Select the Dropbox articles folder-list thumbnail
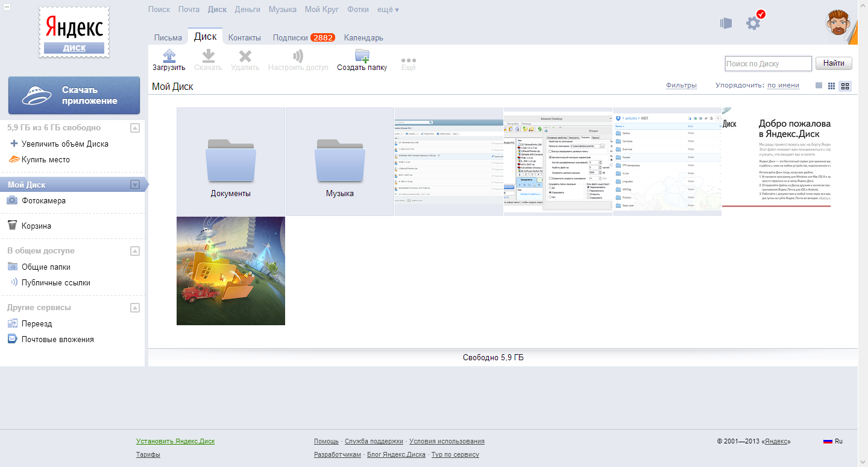The height and width of the screenshot is (467, 868). 667,162
